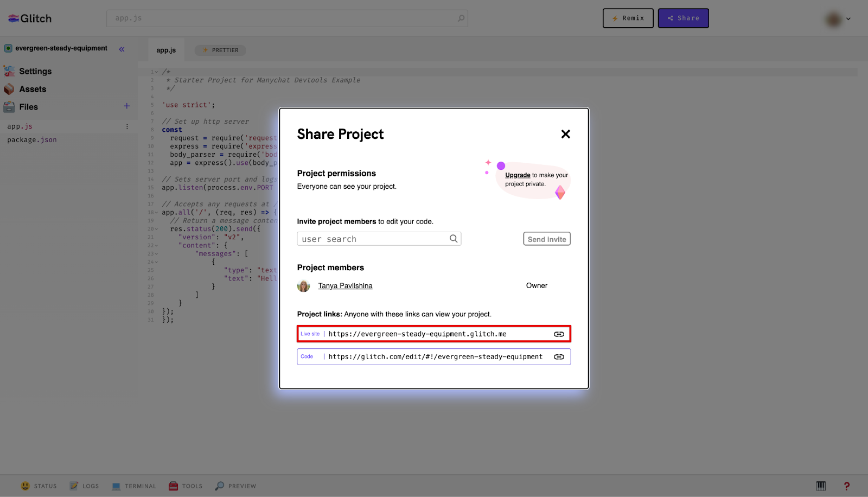Copy the Code link icon
The height and width of the screenshot is (497, 868).
[559, 357]
